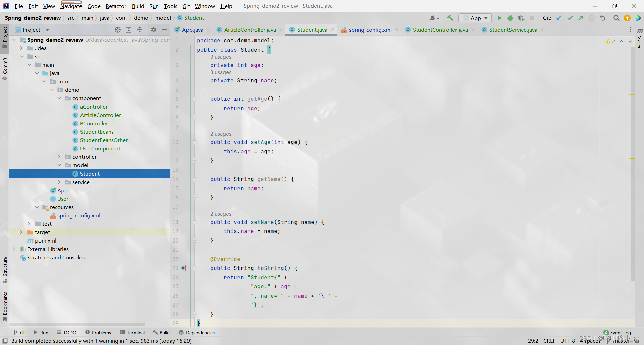This screenshot has width=644, height=345.
Task: Click the UTF-8 encoding in status bar
Action: (x=568, y=341)
